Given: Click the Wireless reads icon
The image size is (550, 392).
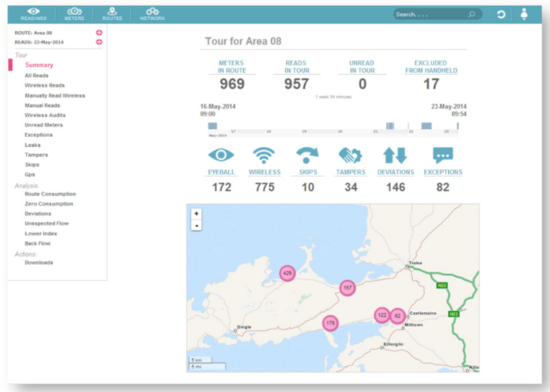Looking at the screenshot, I should point(265,155).
